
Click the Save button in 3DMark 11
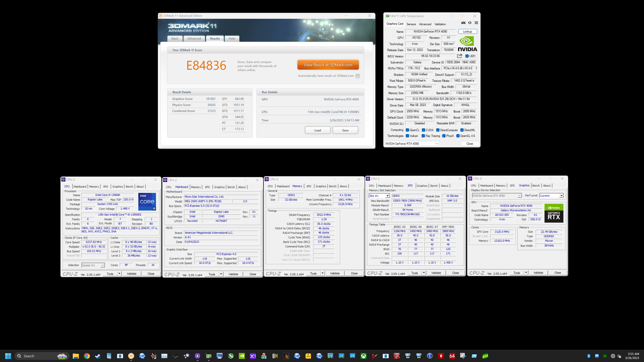pyautogui.click(x=345, y=130)
